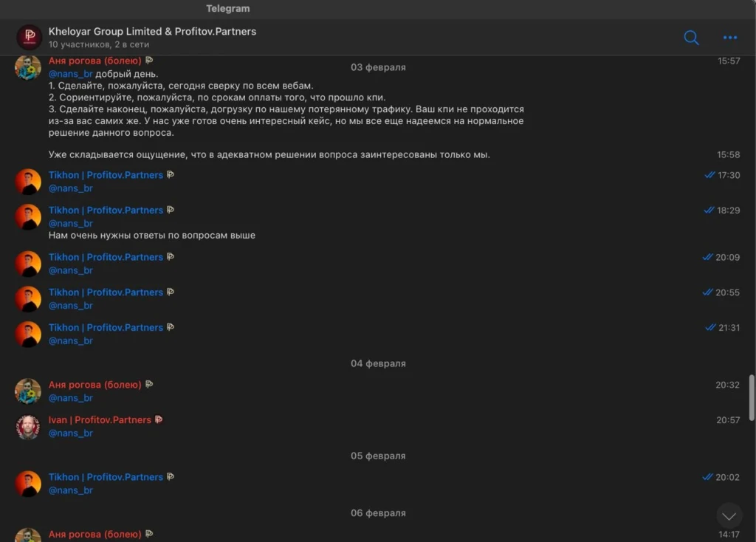
Task: Click line '1. Сделайте, пожалуйста, сегодня сверку'
Action: tap(181, 86)
